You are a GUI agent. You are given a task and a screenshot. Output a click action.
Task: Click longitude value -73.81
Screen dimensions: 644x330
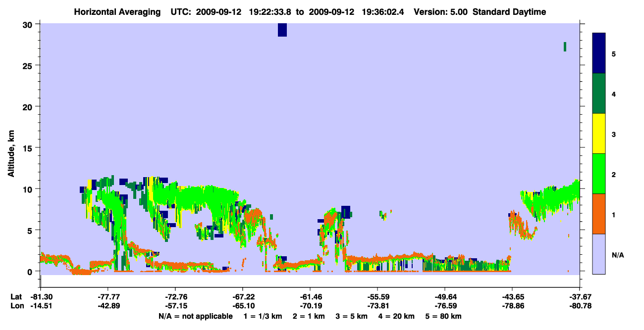377,306
